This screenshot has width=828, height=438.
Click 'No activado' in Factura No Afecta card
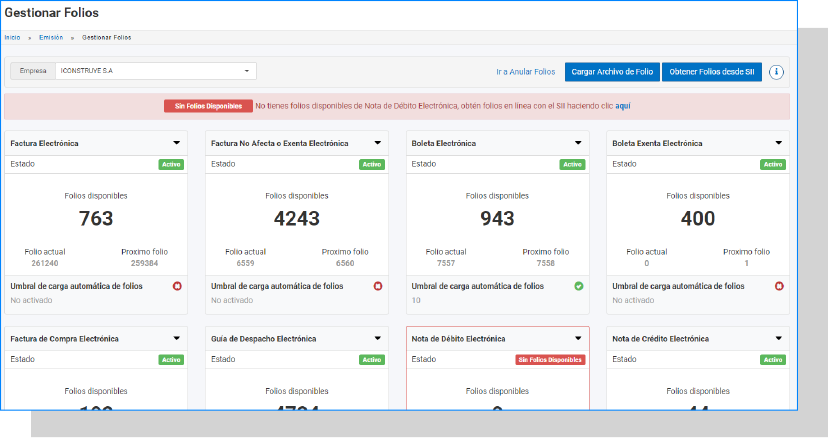232,300
